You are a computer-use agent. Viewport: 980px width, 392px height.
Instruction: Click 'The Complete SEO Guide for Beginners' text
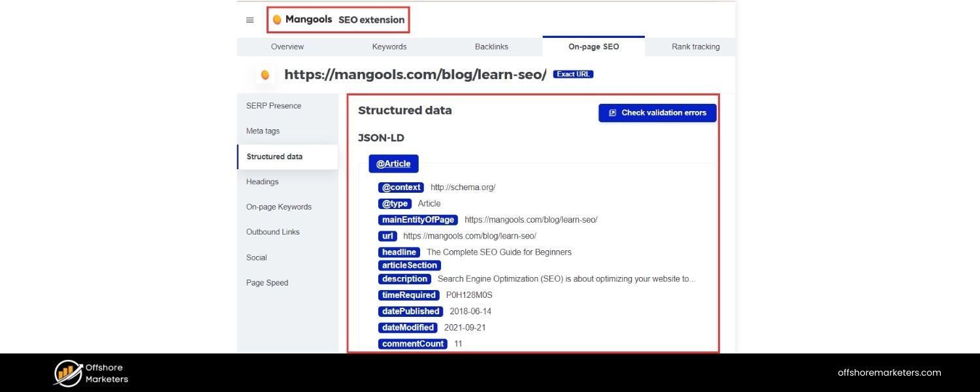coord(499,252)
